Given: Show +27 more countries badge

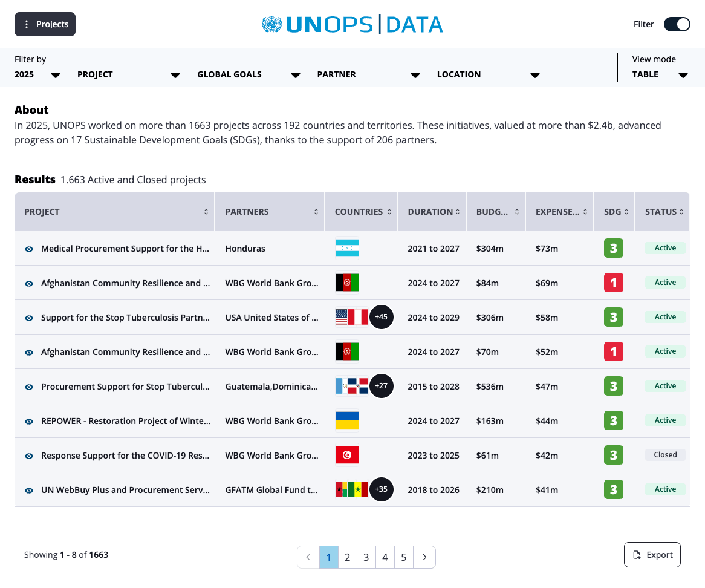Looking at the screenshot, I should coord(382,386).
